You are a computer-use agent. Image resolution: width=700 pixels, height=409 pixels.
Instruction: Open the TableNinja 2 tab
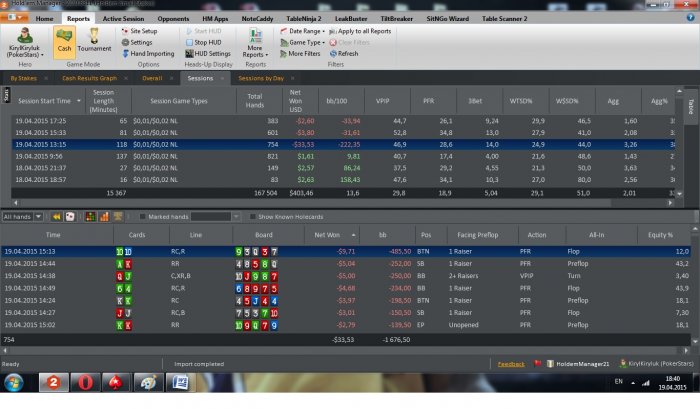pyautogui.click(x=304, y=19)
